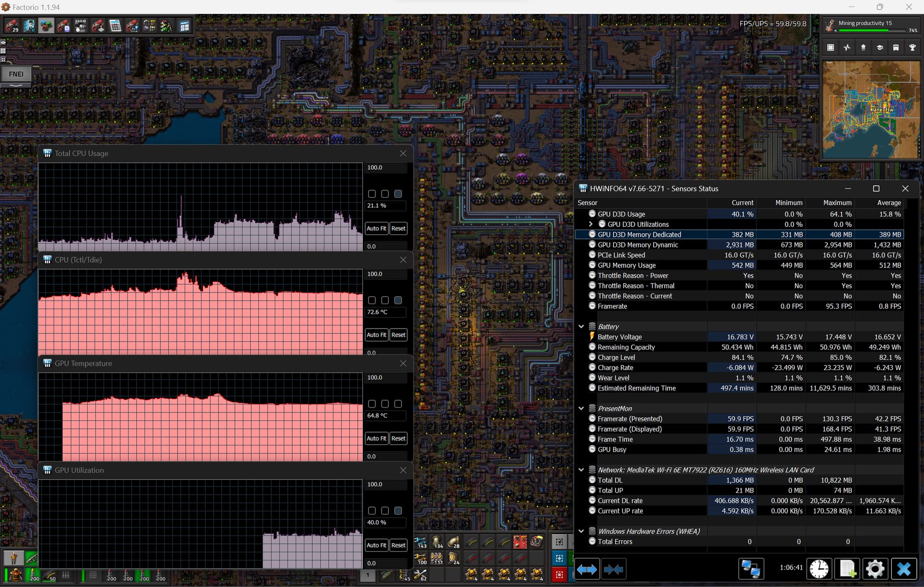
Task: Expand the GPU D3D Utilizations row
Action: [590, 224]
